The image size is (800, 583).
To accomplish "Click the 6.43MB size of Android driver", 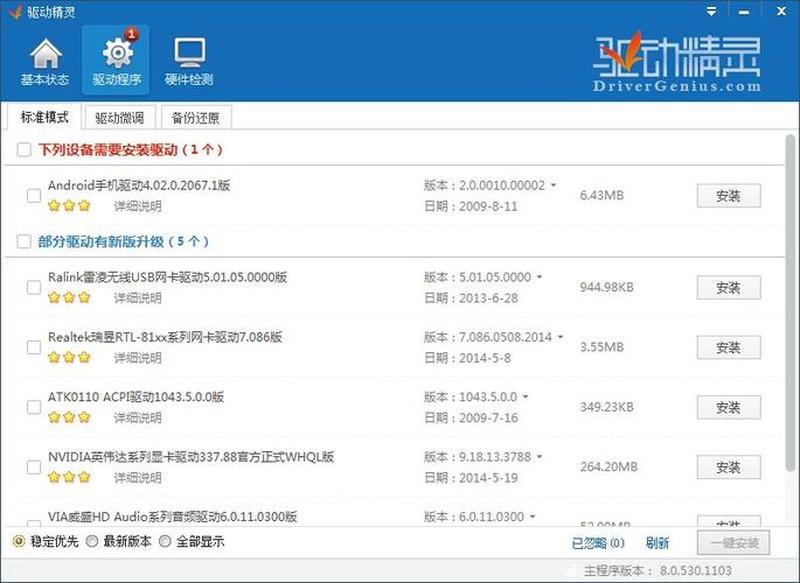I will [602, 195].
